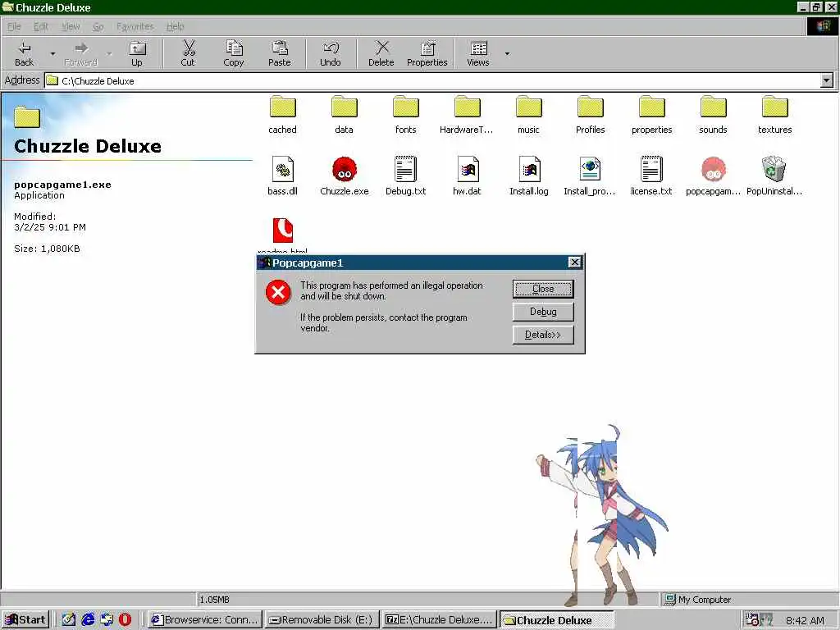Screen dimensions: 840x630
Task: Select the sounds folder
Action: [713, 115]
